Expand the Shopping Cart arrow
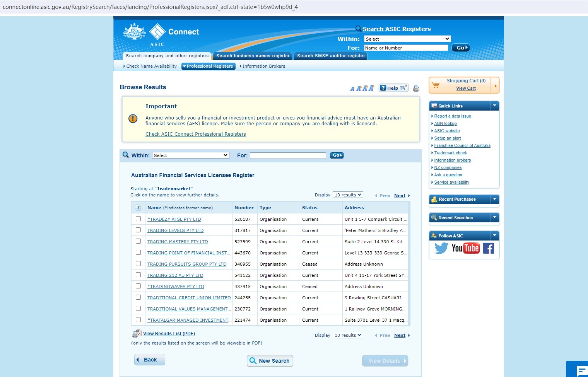588x377 pixels. tap(495, 85)
